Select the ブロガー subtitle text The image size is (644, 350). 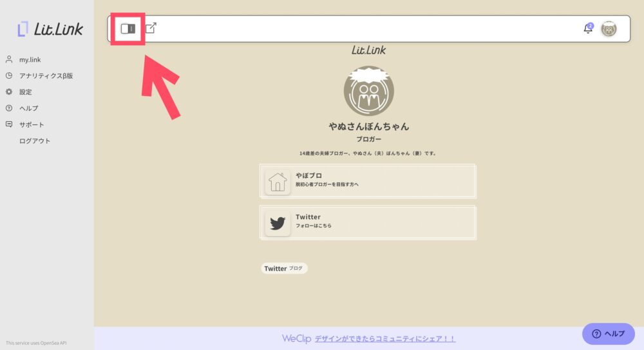(369, 139)
